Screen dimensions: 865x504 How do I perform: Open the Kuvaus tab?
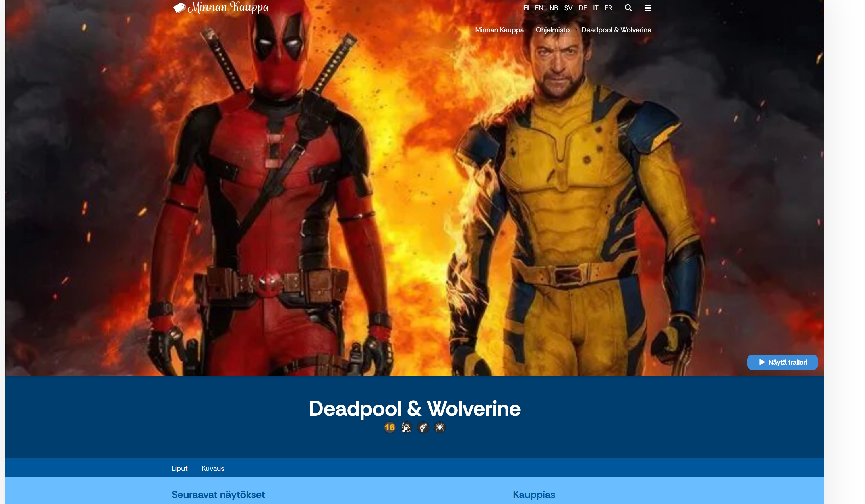(213, 468)
